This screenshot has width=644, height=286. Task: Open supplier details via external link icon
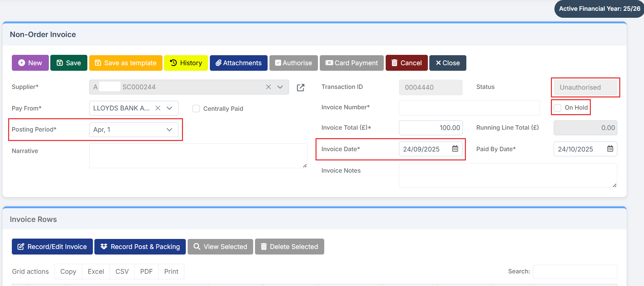point(301,87)
